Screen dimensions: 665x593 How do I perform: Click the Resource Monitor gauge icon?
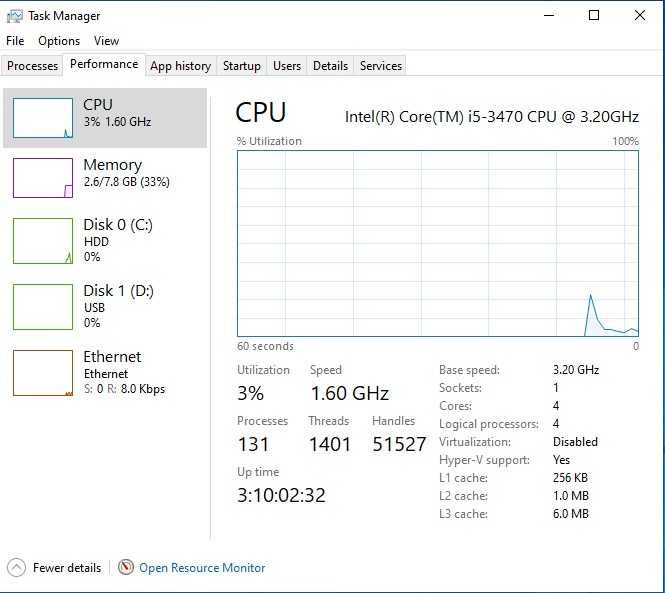pyautogui.click(x=126, y=567)
